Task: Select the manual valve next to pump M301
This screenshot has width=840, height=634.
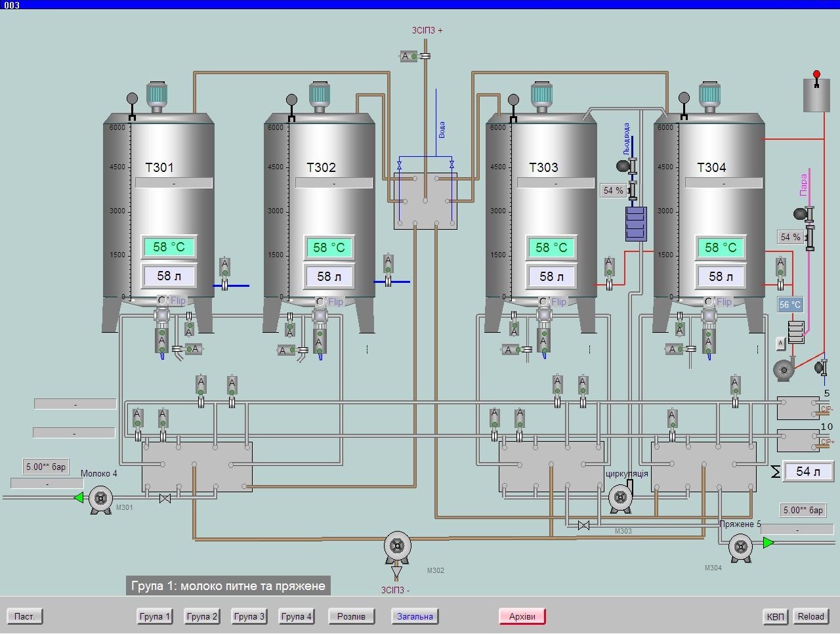Action: pos(165,499)
